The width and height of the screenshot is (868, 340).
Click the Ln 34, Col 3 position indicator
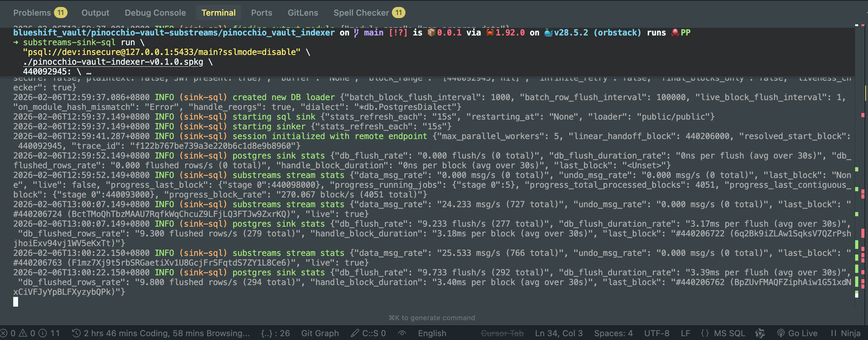[x=559, y=333]
